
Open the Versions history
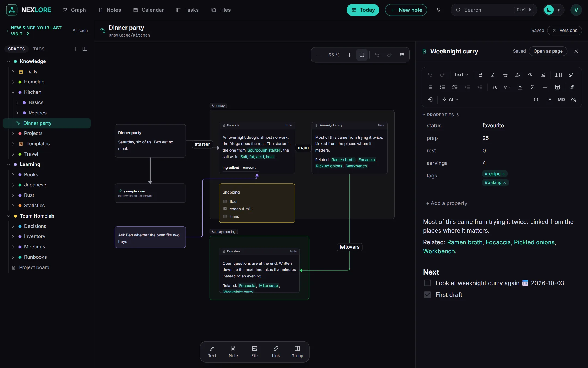click(x=565, y=31)
